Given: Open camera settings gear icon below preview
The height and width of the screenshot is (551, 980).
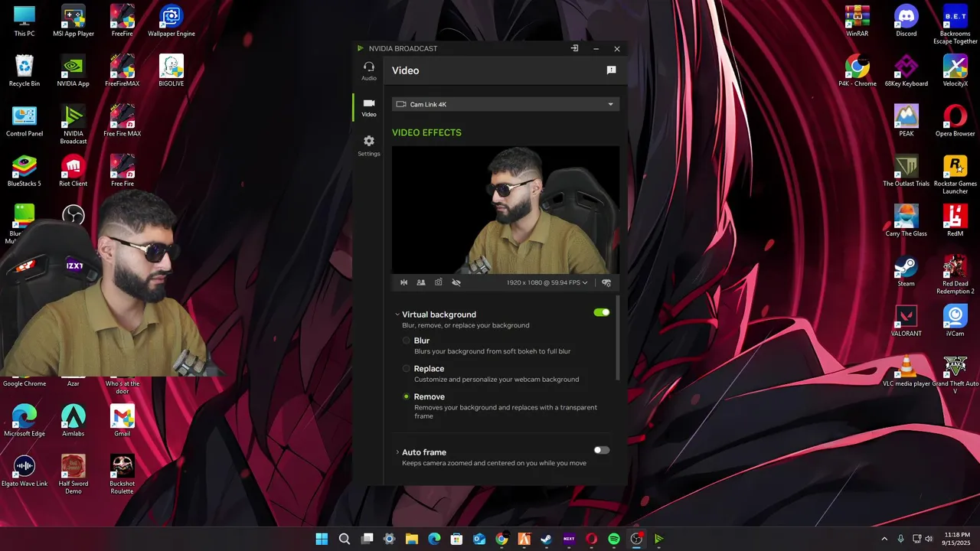Looking at the screenshot, I should (606, 282).
